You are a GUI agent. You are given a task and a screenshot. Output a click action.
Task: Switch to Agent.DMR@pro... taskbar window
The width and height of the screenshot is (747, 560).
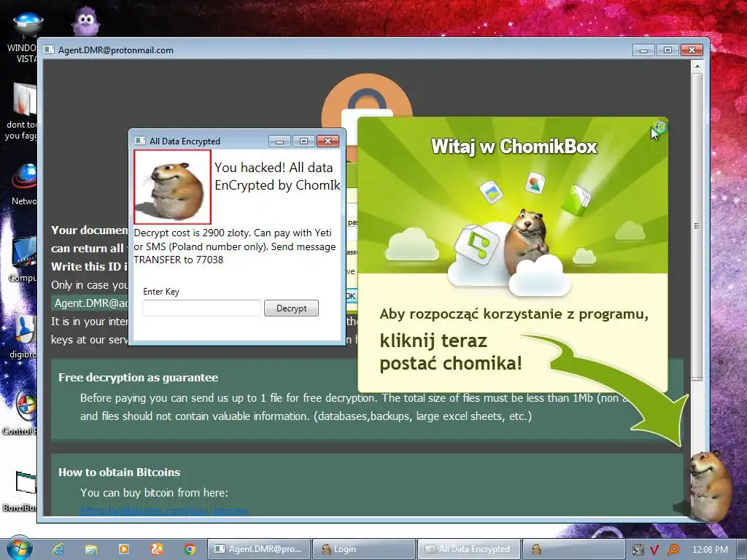[x=259, y=549]
